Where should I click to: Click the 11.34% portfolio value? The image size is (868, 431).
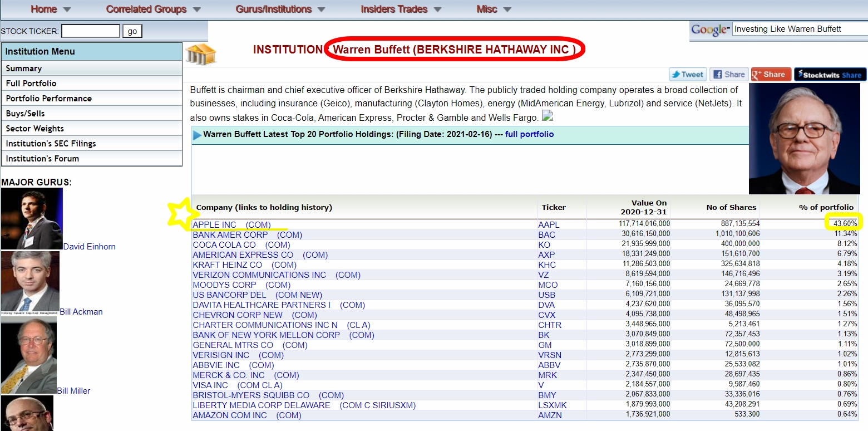tap(845, 234)
